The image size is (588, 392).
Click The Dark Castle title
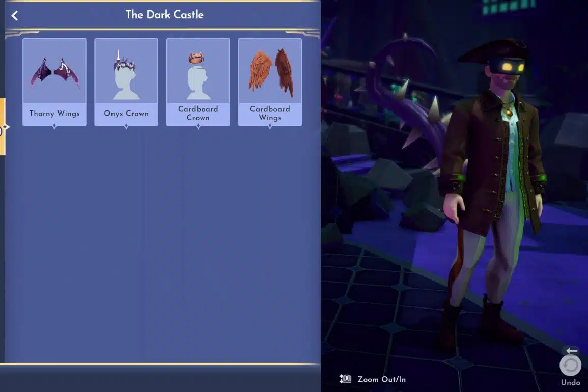(x=164, y=15)
